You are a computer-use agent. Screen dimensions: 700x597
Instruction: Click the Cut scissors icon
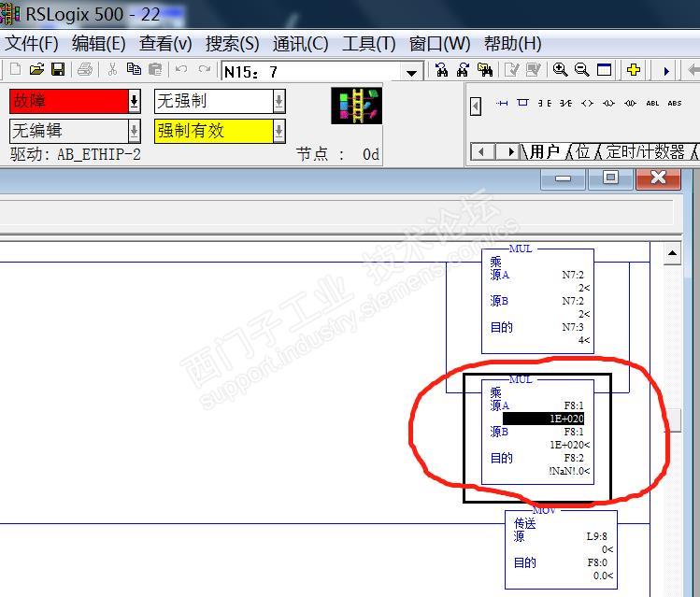(112, 69)
